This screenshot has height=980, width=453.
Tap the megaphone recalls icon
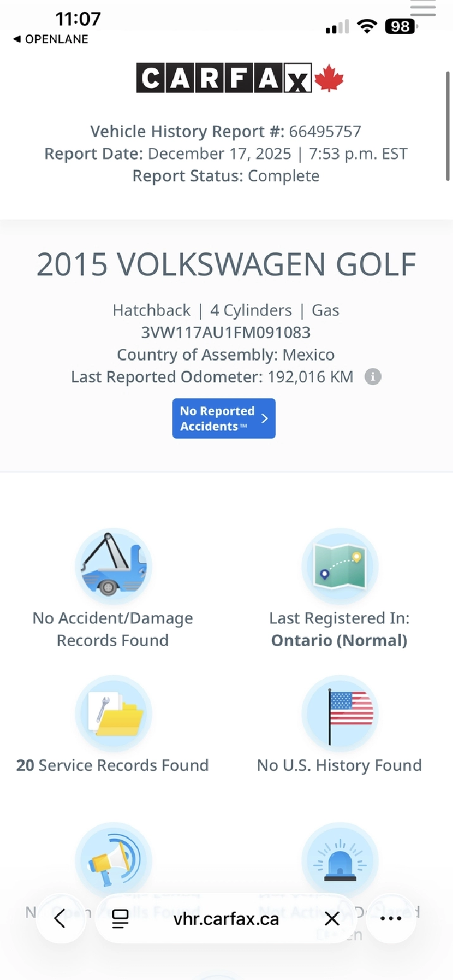[x=113, y=860]
